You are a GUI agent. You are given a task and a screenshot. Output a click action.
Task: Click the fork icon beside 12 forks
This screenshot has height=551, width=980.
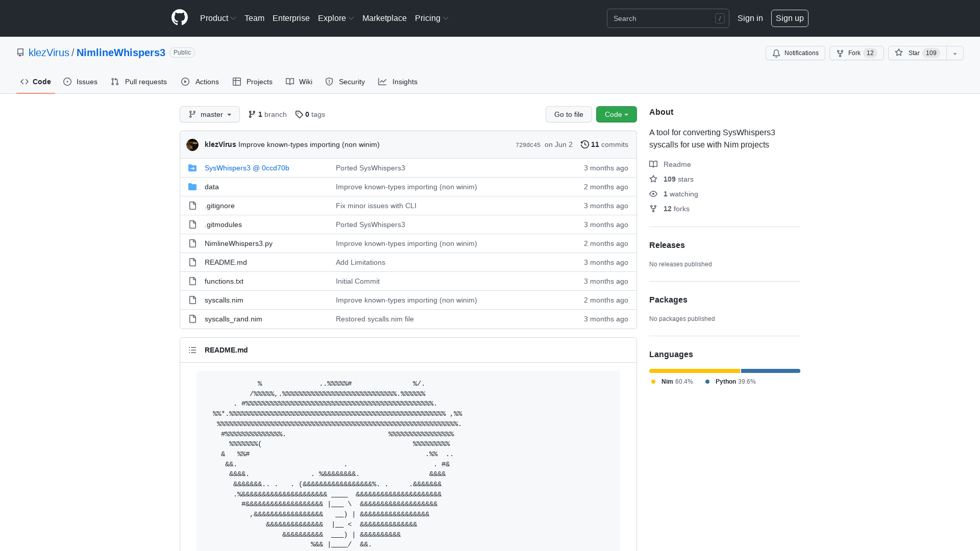[x=653, y=209]
